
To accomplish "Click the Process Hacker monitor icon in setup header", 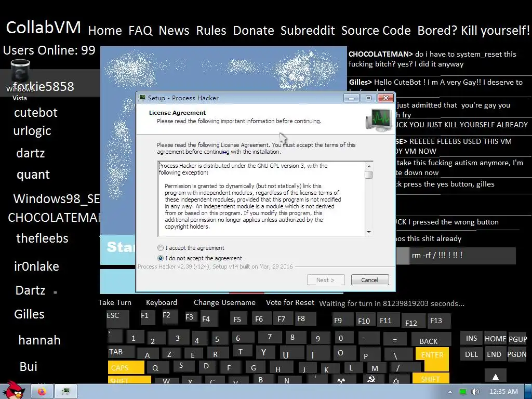I will pos(378,120).
